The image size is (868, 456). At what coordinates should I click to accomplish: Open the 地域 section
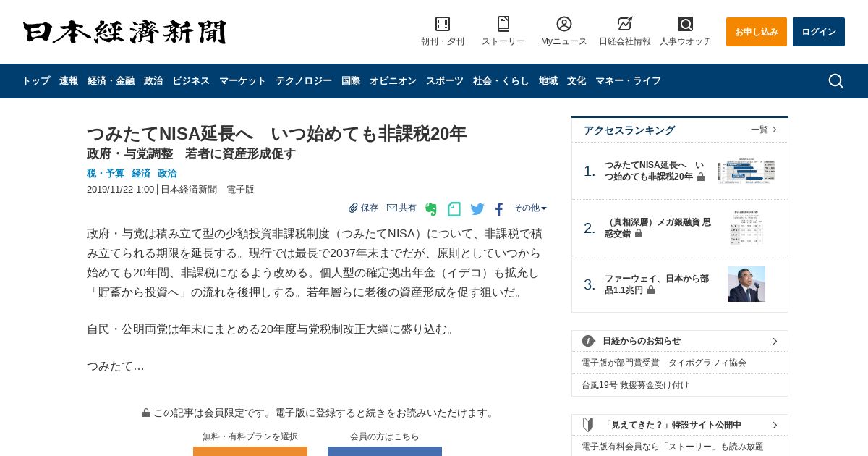click(x=548, y=81)
